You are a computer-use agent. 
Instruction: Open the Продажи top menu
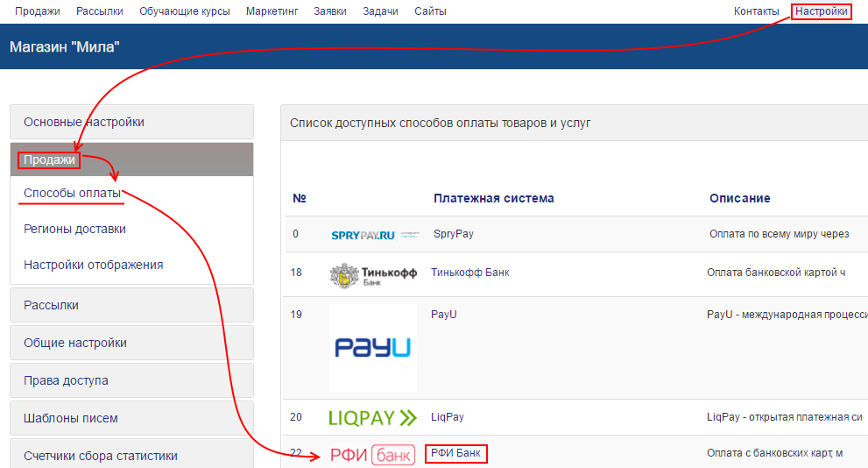pos(38,11)
